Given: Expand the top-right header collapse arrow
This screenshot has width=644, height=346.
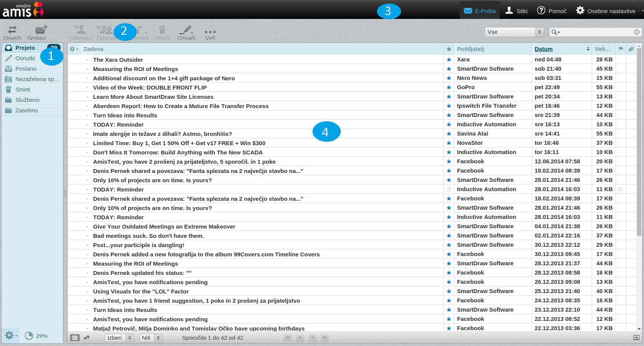Looking at the screenshot, I should [x=642, y=11].
